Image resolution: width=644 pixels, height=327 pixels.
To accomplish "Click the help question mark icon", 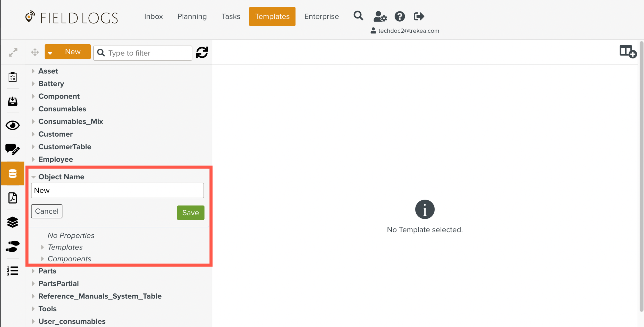I will point(400,17).
